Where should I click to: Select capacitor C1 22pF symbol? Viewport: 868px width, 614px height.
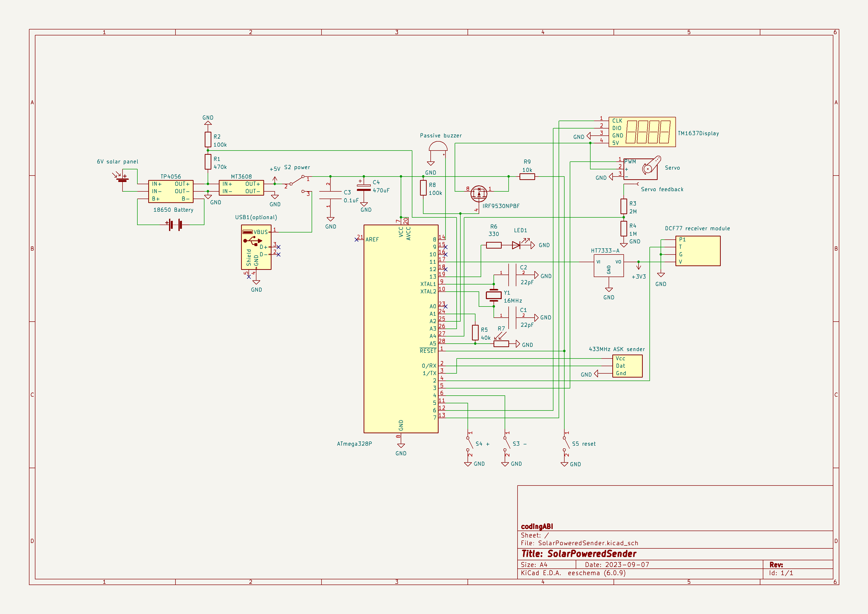coord(512,318)
